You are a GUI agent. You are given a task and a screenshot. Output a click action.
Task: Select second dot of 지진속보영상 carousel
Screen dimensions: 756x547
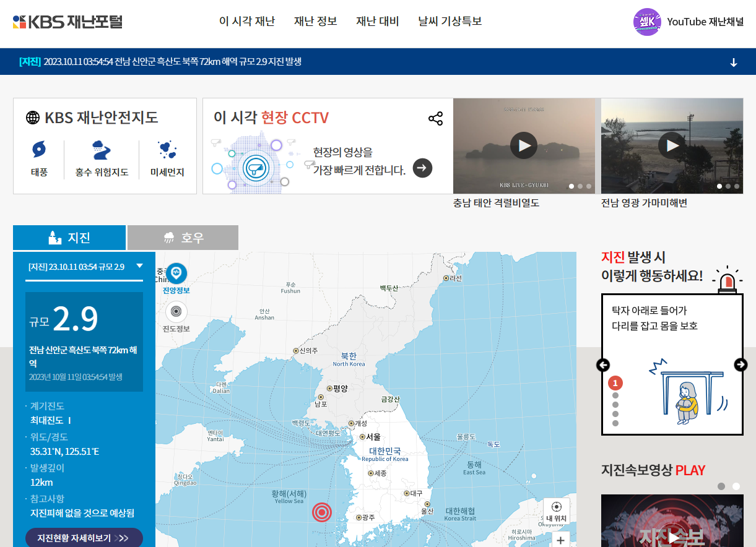(x=736, y=486)
